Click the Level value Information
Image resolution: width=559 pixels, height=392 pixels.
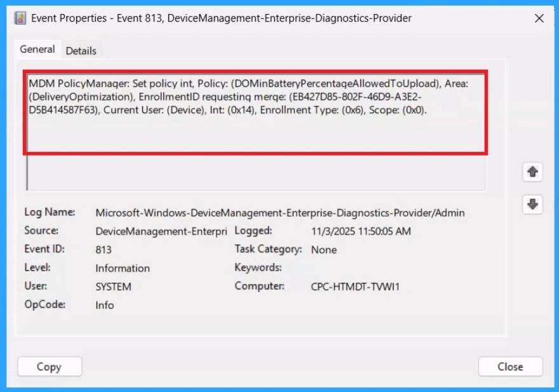pyautogui.click(x=122, y=268)
